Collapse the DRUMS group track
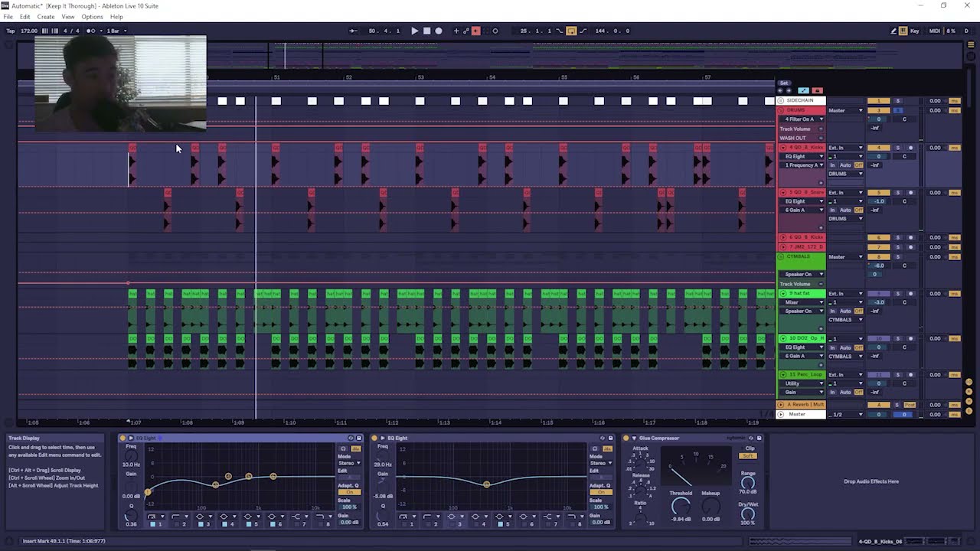Viewport: 980px width, 551px height. pos(781,110)
